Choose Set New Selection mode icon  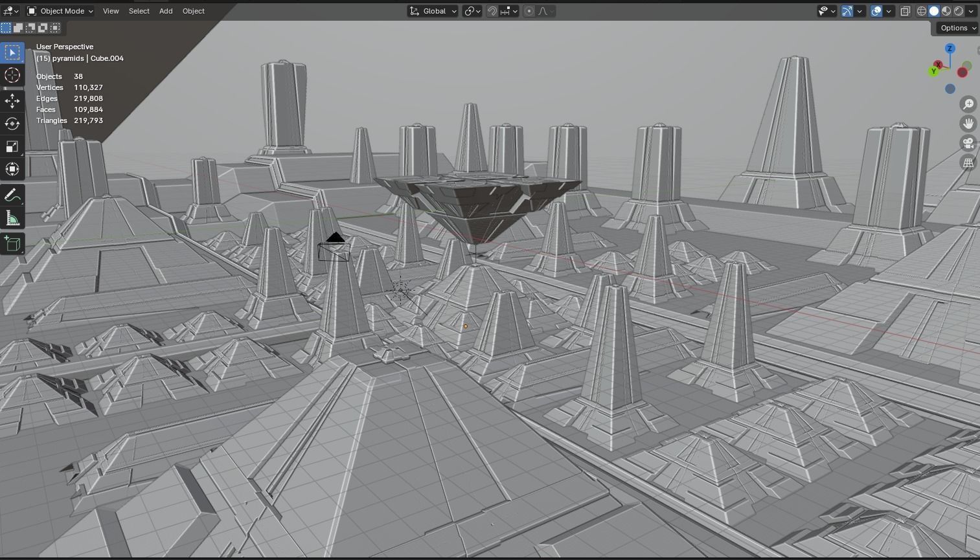[6, 28]
